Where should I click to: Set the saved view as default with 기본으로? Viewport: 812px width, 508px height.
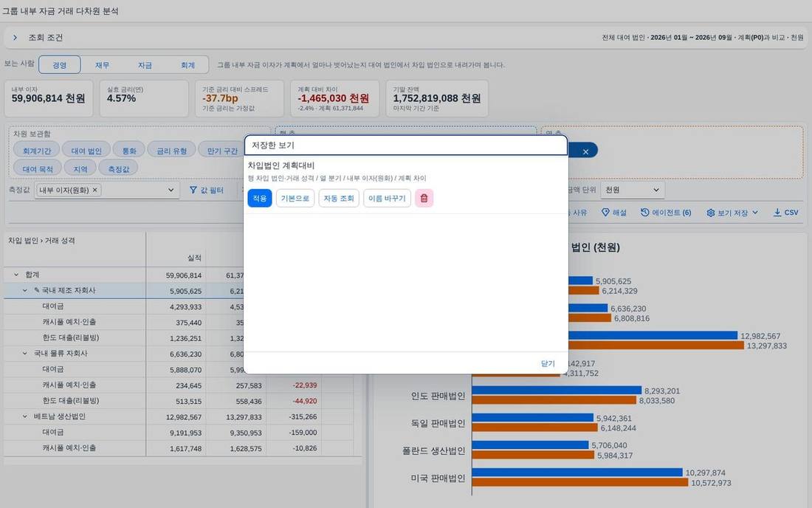[295, 199]
